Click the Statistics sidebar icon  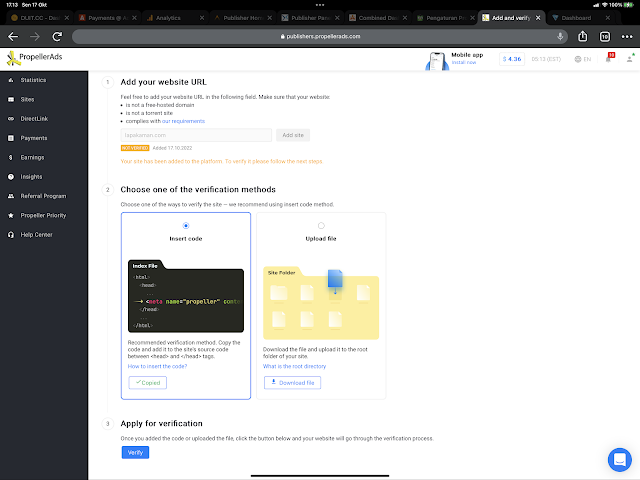click(x=11, y=80)
